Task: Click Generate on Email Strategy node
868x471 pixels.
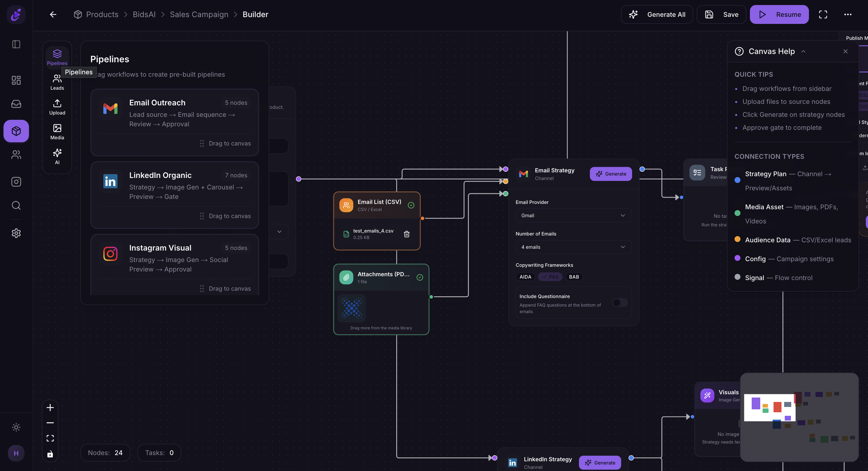Action: (x=611, y=174)
